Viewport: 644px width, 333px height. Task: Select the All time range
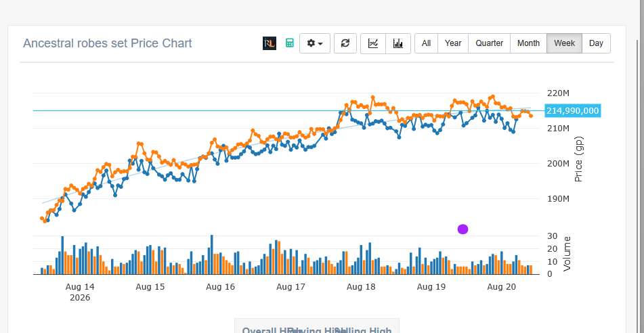(x=427, y=43)
